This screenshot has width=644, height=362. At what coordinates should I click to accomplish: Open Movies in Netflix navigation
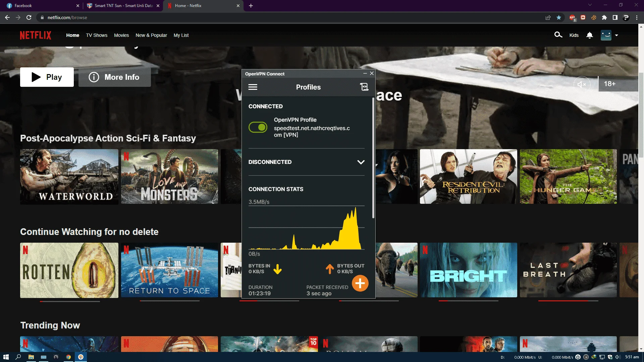[x=121, y=35]
